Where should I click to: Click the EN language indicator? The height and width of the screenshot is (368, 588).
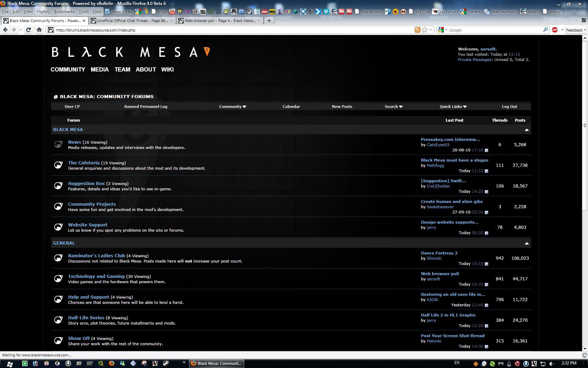(x=457, y=363)
